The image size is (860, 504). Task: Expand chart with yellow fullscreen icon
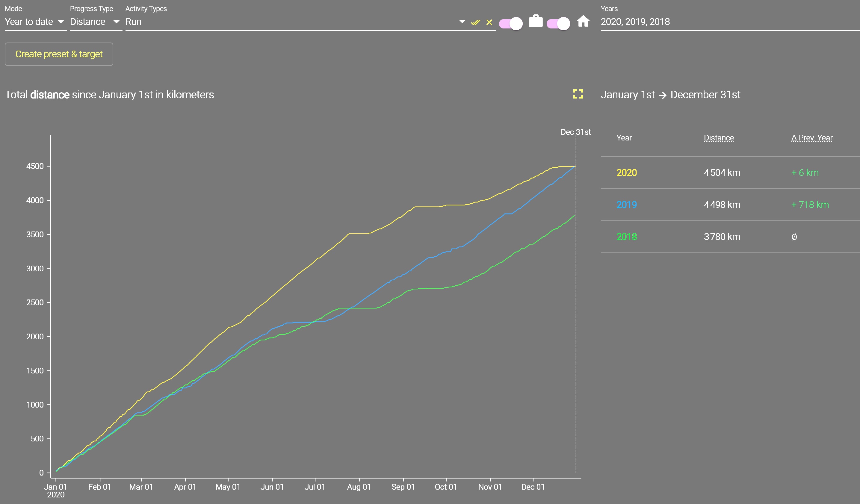(x=578, y=94)
